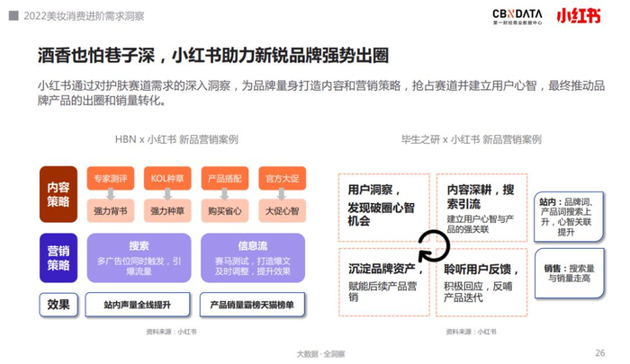Click the text 赛马测试，打造爆文
The width and height of the screenshot is (630, 364).
click(x=252, y=262)
